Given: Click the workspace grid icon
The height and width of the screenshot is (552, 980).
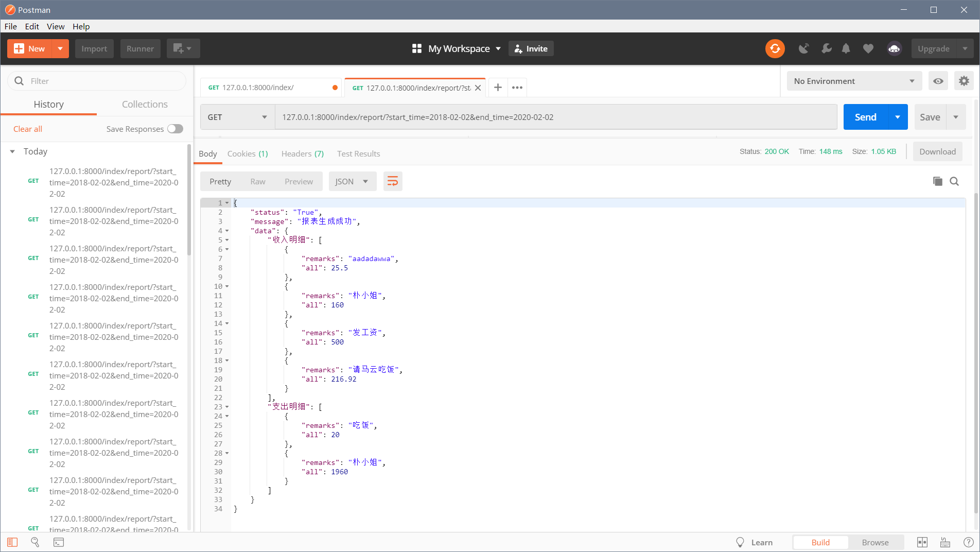Looking at the screenshot, I should tap(417, 48).
